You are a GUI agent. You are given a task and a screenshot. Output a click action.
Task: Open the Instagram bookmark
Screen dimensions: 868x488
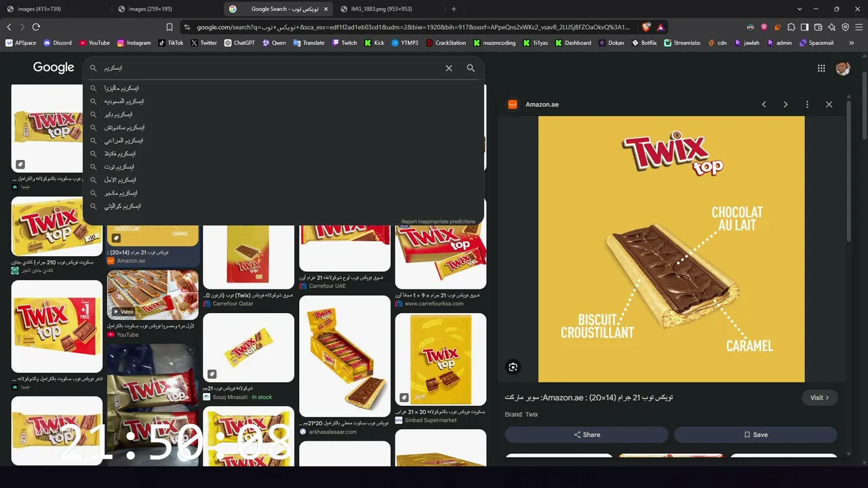tap(134, 43)
